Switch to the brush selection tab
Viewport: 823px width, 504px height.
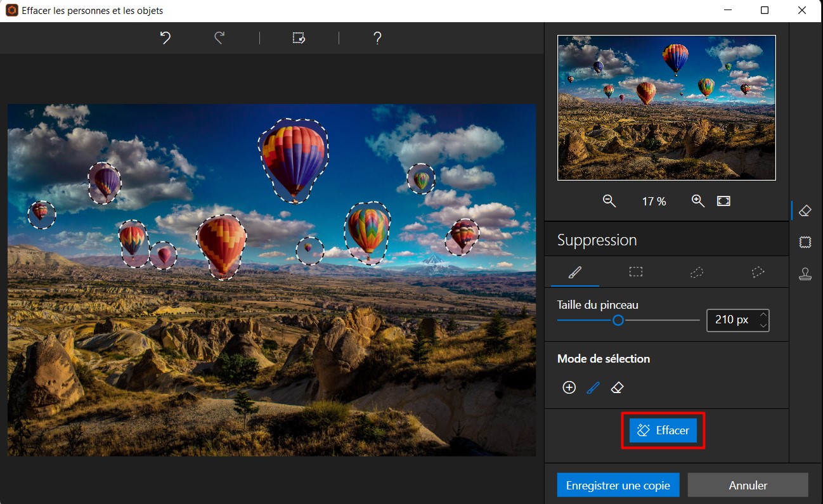(574, 272)
